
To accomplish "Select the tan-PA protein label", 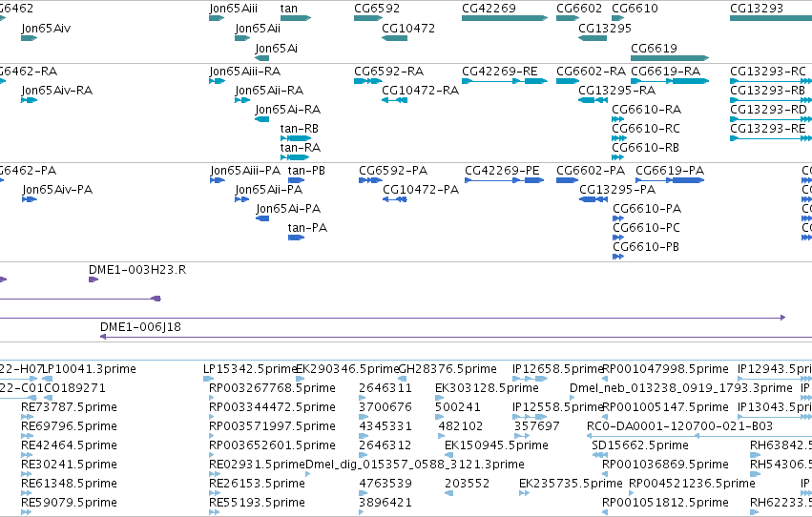I will pyautogui.click(x=307, y=228).
